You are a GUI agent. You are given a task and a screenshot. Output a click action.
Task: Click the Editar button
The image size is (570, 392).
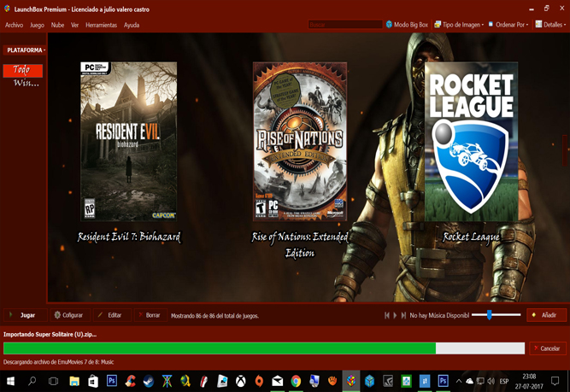click(x=112, y=315)
